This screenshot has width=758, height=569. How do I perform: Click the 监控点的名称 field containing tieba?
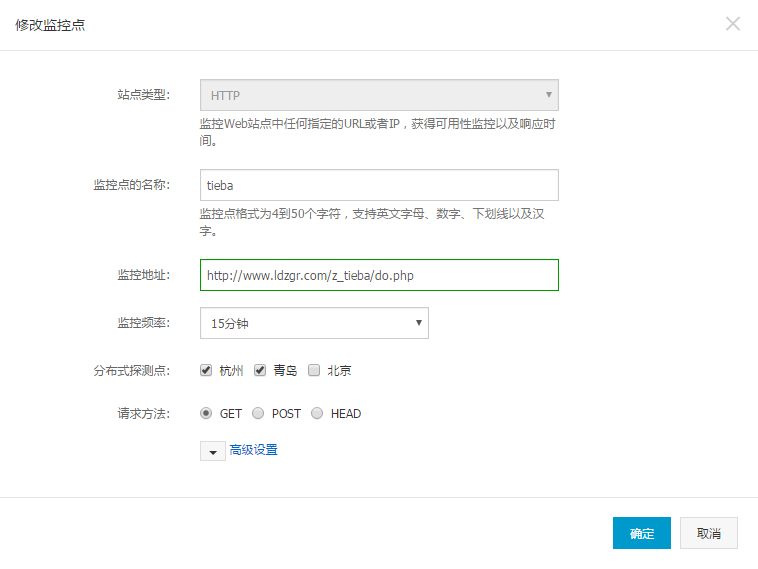379,185
